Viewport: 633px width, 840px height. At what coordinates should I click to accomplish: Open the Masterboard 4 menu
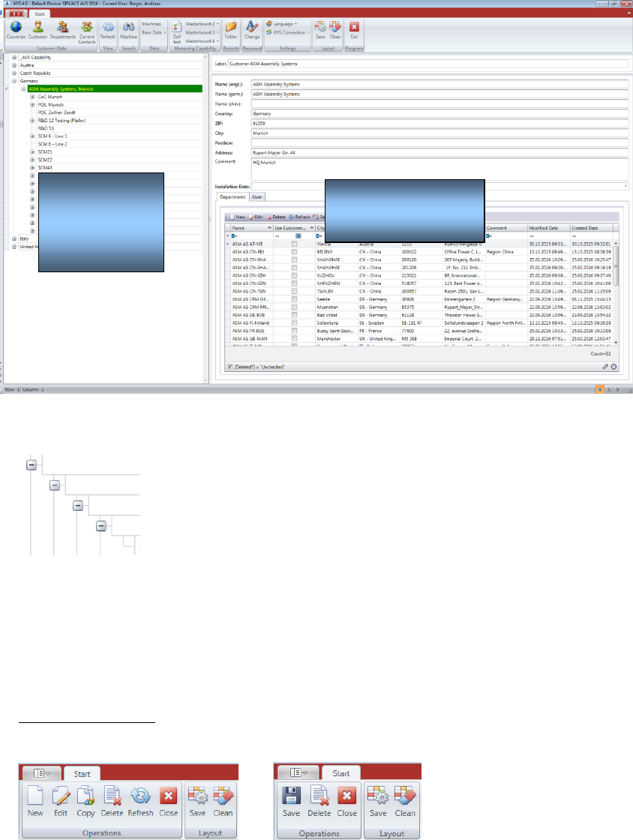click(x=202, y=41)
